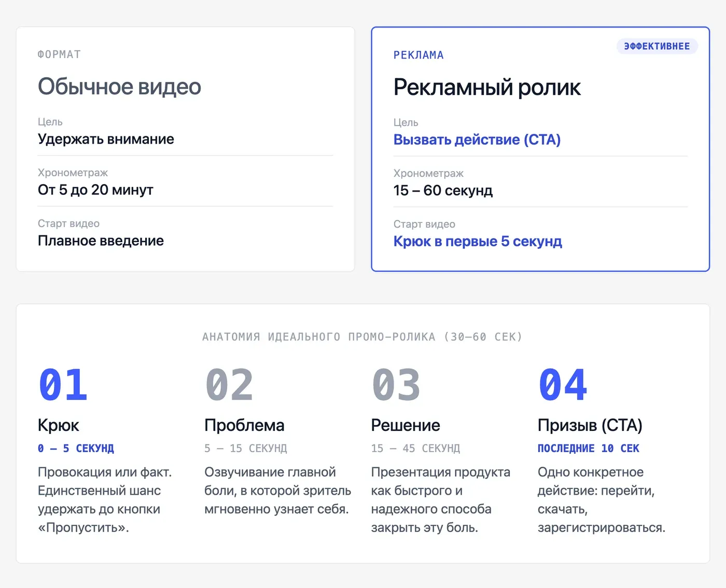Click the Анатомия идеального промо-ролика heading

tap(362, 337)
